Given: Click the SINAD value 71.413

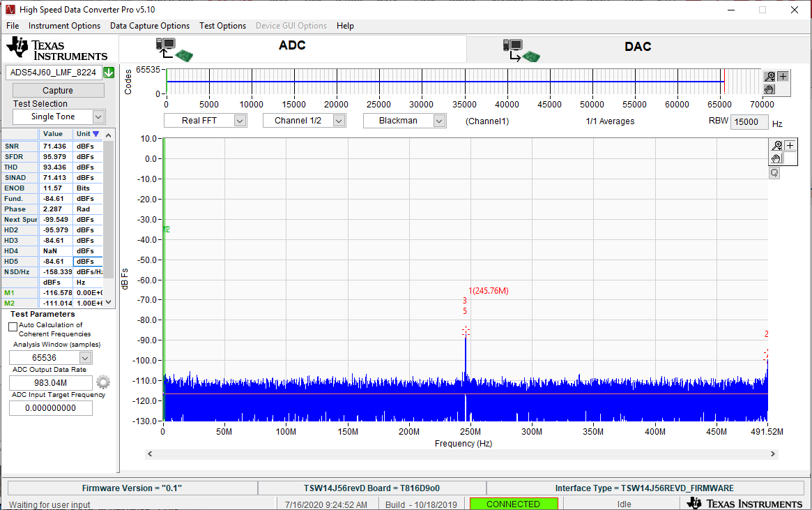Looking at the screenshot, I should pyautogui.click(x=55, y=178).
